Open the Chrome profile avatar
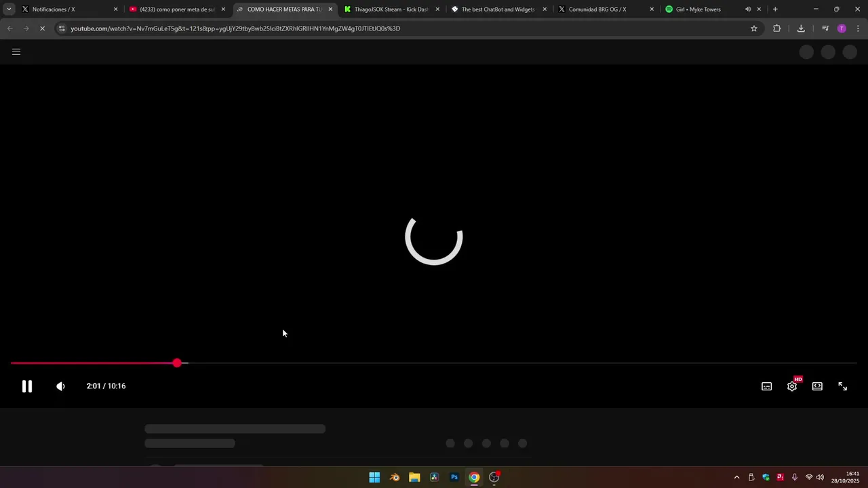Image resolution: width=868 pixels, height=488 pixels. tap(842, 28)
